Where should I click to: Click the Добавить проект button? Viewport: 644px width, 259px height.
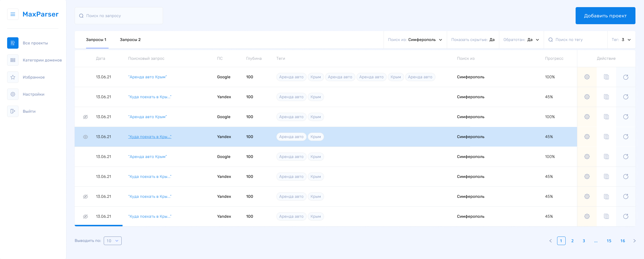pyautogui.click(x=606, y=16)
